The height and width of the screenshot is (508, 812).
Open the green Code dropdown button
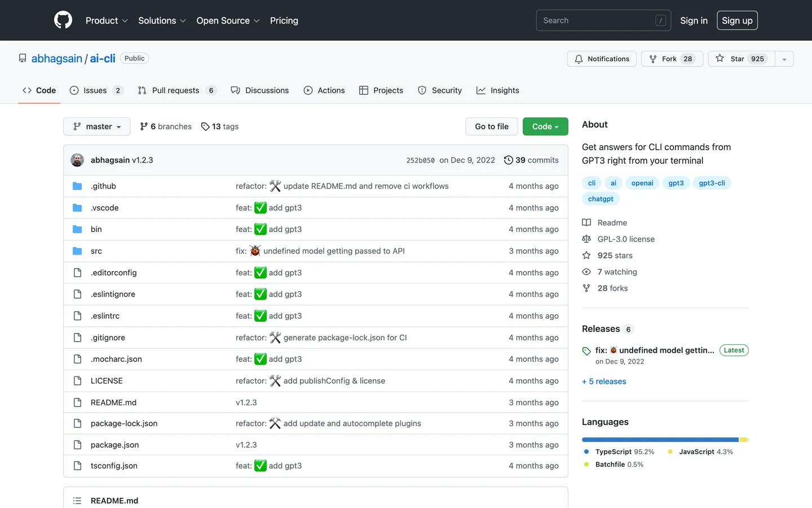point(545,126)
